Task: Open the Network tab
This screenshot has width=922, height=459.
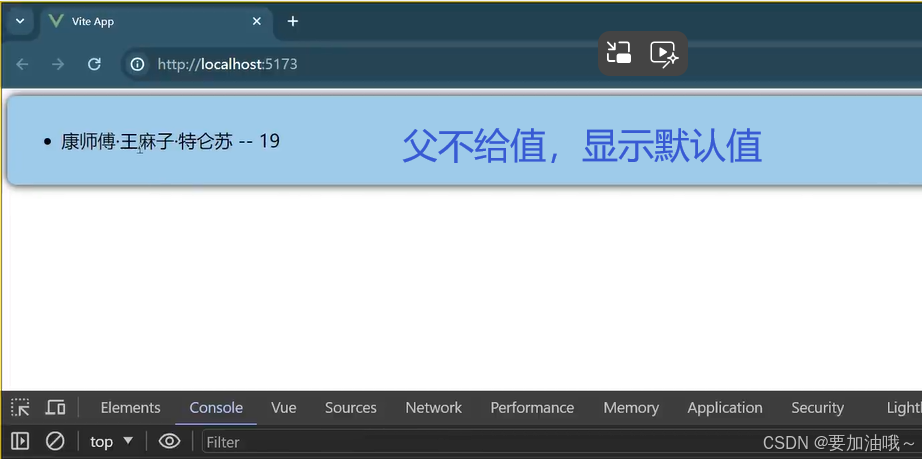Action: pos(433,408)
